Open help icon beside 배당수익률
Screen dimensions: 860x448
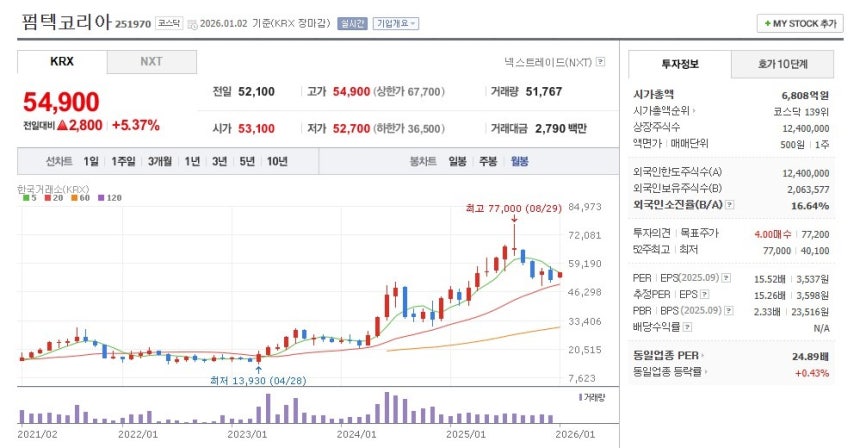point(687,327)
